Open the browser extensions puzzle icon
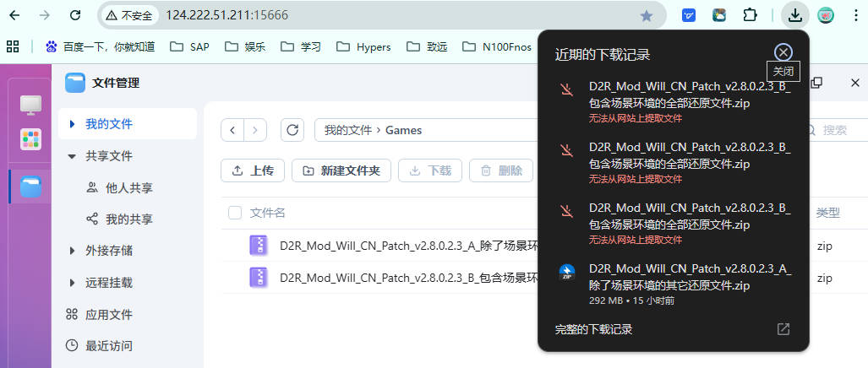 point(750,15)
